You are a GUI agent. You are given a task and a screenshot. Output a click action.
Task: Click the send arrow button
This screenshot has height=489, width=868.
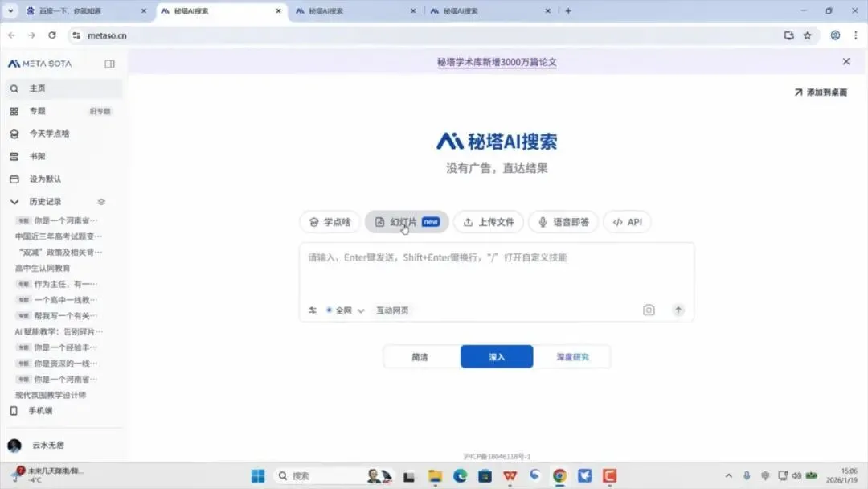678,310
